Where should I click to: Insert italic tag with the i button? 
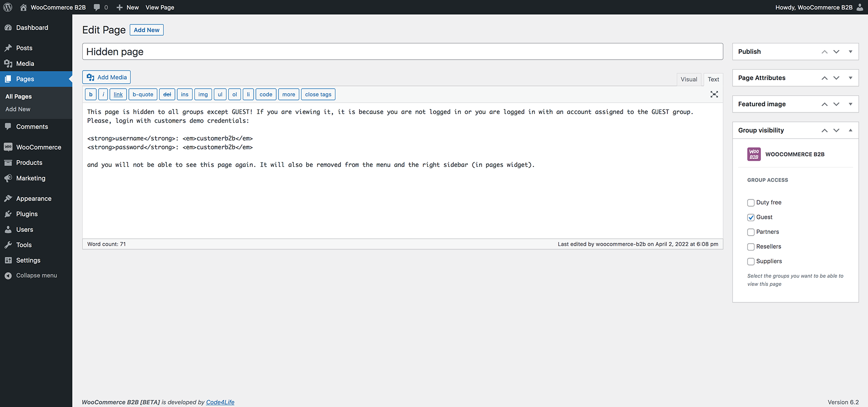[x=103, y=95]
